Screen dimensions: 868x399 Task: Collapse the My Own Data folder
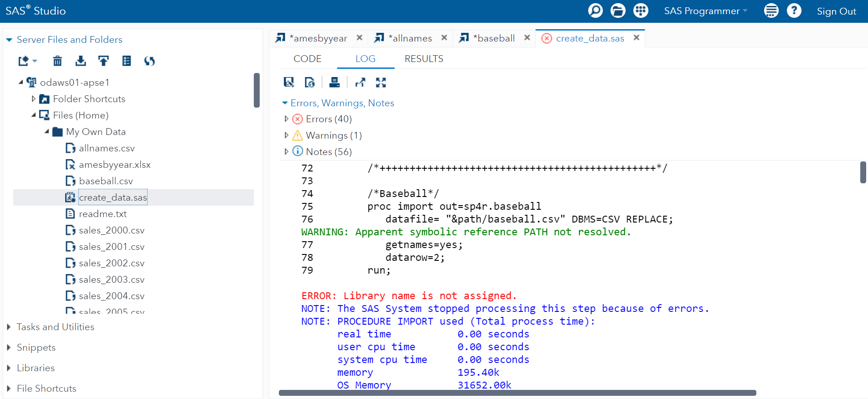47,132
